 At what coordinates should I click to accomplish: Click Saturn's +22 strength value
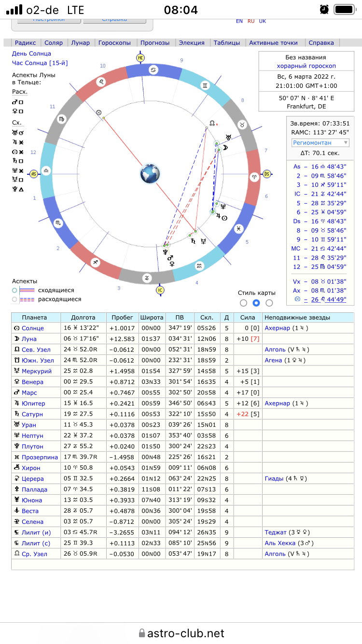click(242, 414)
